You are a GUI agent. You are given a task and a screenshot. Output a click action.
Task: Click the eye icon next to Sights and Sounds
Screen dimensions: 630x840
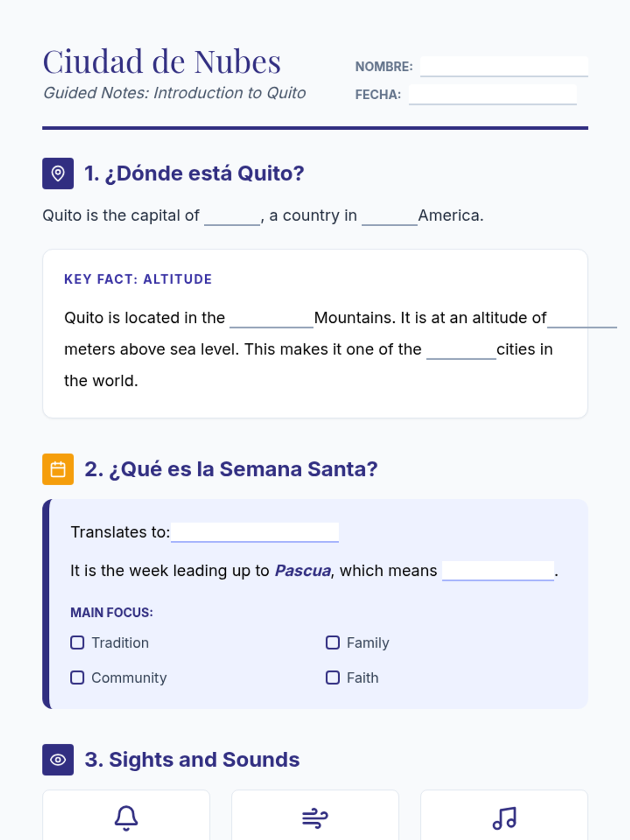[58, 760]
